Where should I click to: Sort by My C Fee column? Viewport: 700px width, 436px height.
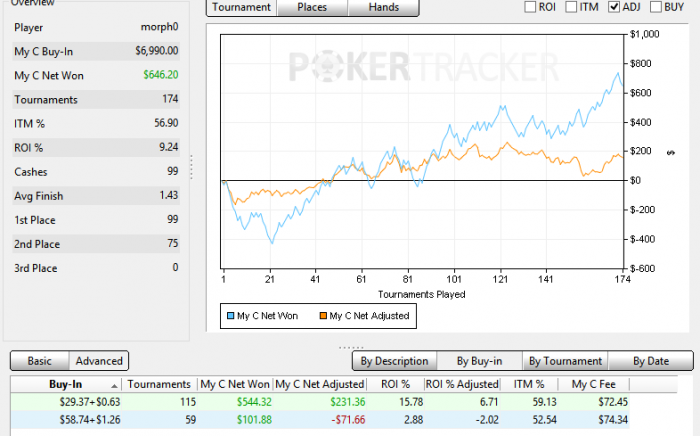(x=594, y=384)
